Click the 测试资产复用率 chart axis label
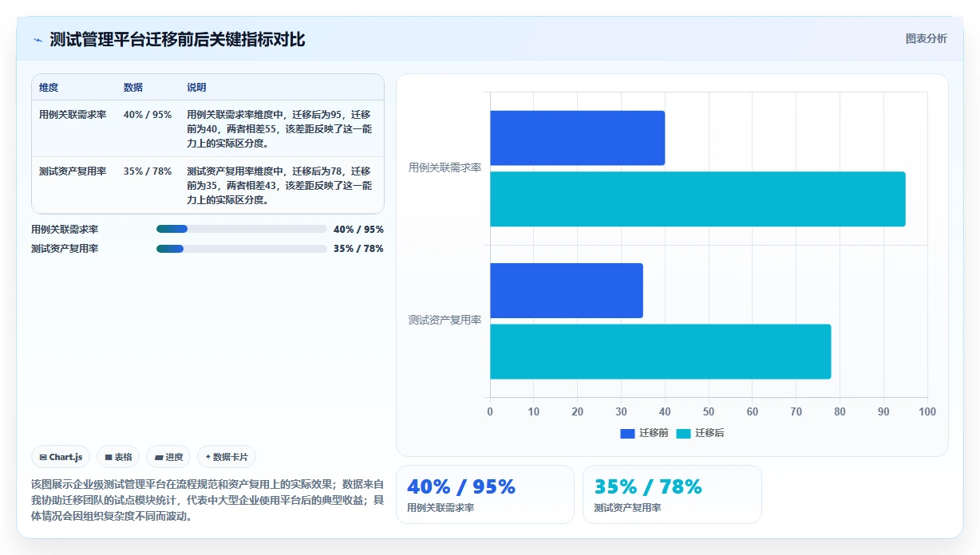The image size is (980, 555). pyautogui.click(x=445, y=320)
